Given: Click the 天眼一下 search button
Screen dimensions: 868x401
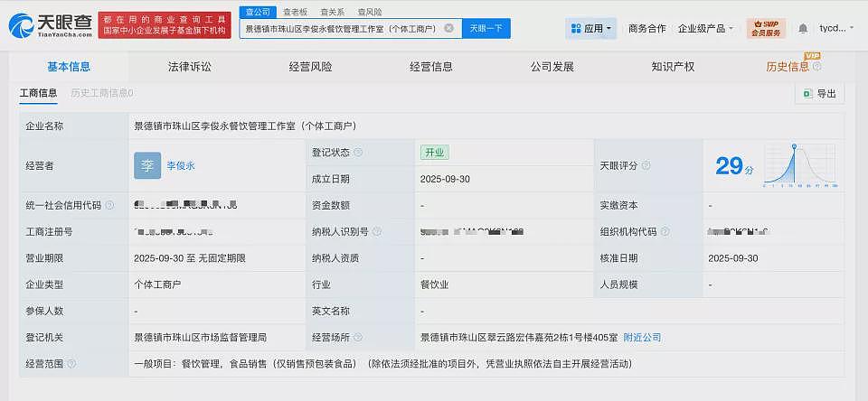Looking at the screenshot, I should pos(486,28).
